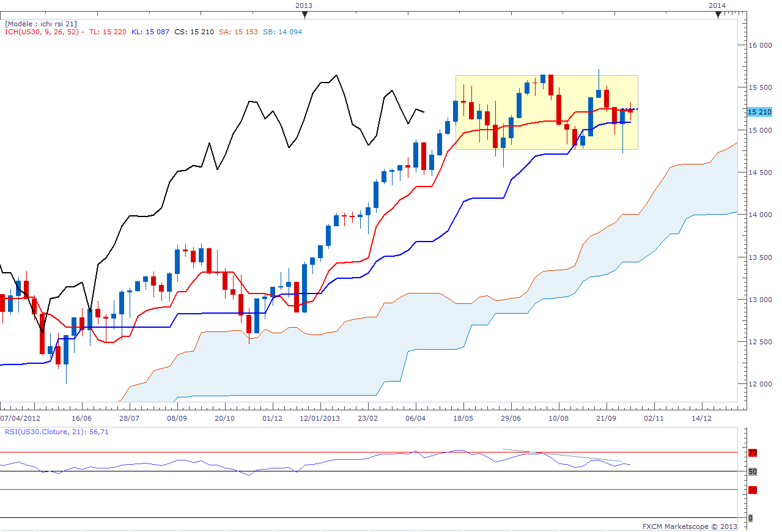Click the RSI midline level tag '50'
Screen dimensions: 782x532
pyautogui.click(x=753, y=471)
